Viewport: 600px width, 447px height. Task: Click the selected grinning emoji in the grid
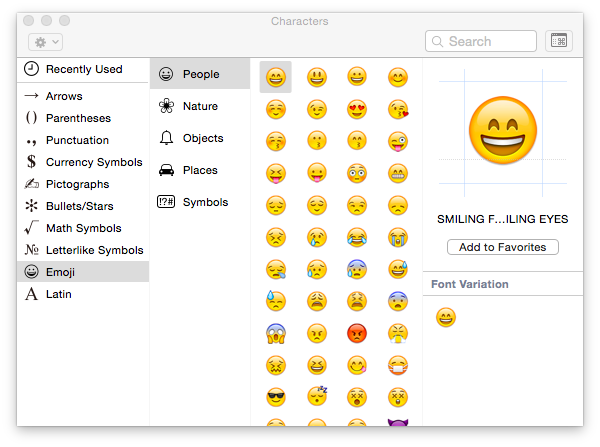pos(276,76)
